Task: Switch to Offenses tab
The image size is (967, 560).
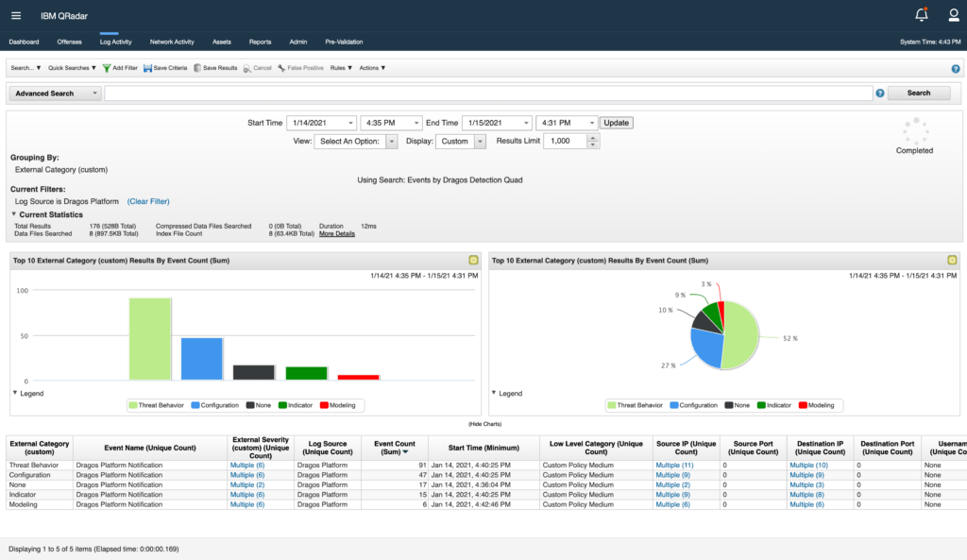Action: [69, 42]
